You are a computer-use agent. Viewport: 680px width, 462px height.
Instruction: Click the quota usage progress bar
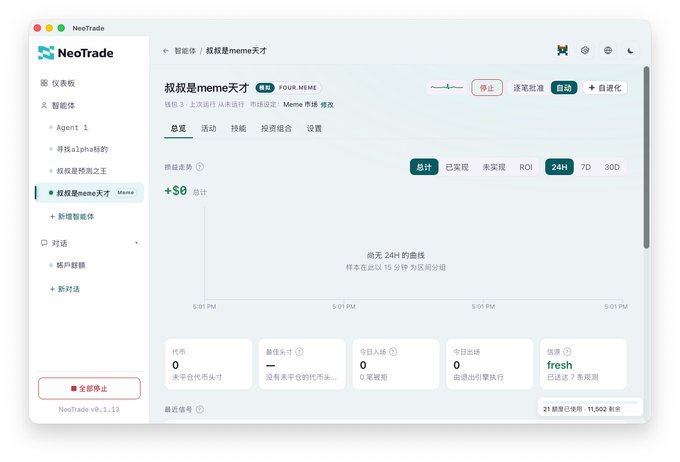590,403
